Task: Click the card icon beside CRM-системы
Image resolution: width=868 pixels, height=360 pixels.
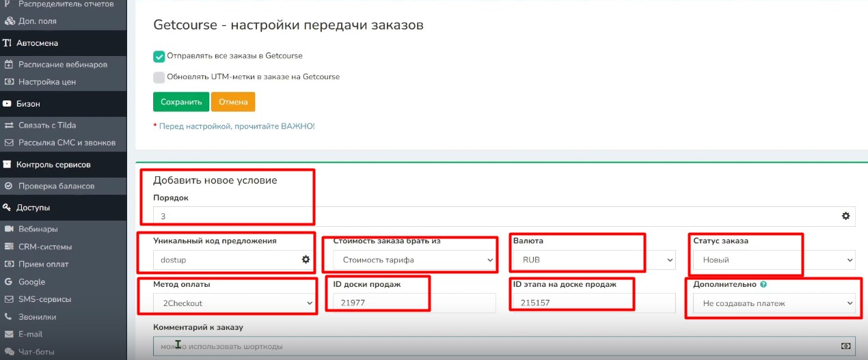Action: click(9, 247)
